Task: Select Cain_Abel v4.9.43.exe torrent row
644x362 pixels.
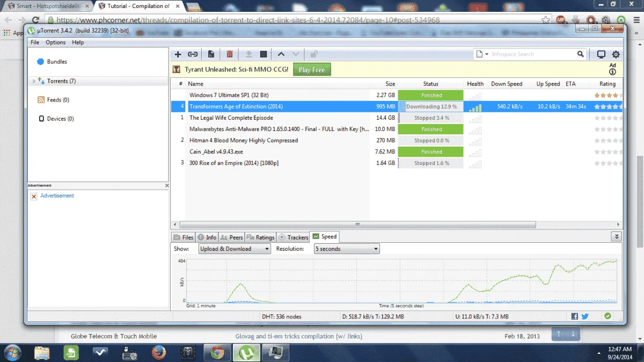Action: pyautogui.click(x=397, y=151)
